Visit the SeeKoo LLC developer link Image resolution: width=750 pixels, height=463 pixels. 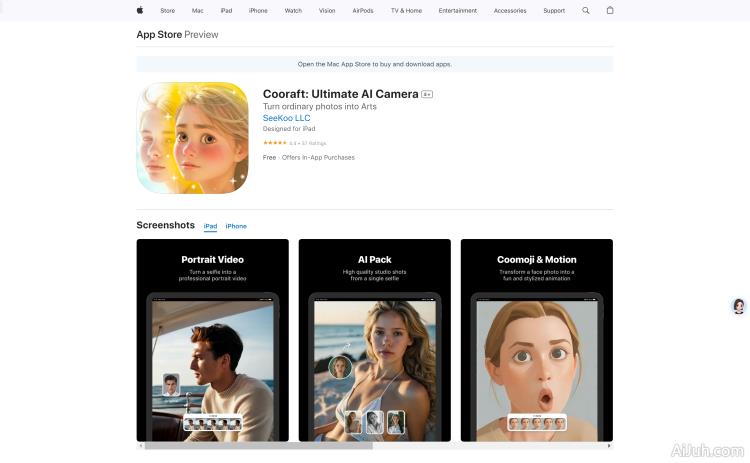(286, 118)
